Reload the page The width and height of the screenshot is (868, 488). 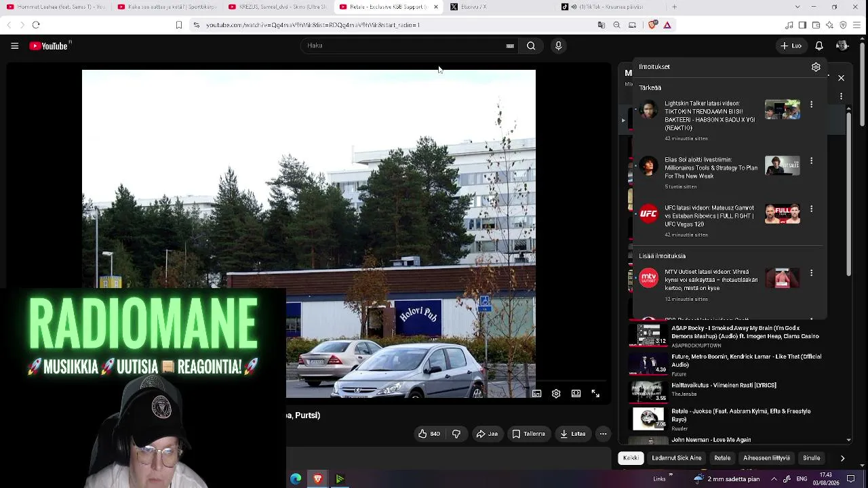tap(36, 25)
